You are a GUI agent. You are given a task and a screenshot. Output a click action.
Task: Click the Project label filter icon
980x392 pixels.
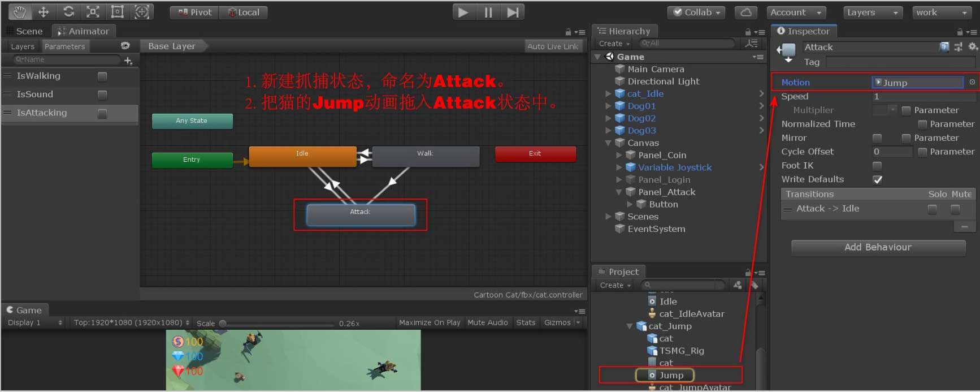coord(754,285)
